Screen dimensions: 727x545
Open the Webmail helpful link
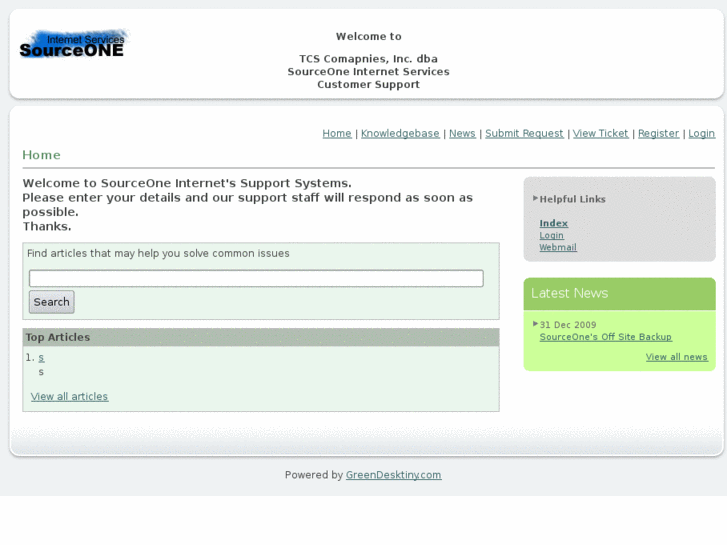click(x=558, y=248)
